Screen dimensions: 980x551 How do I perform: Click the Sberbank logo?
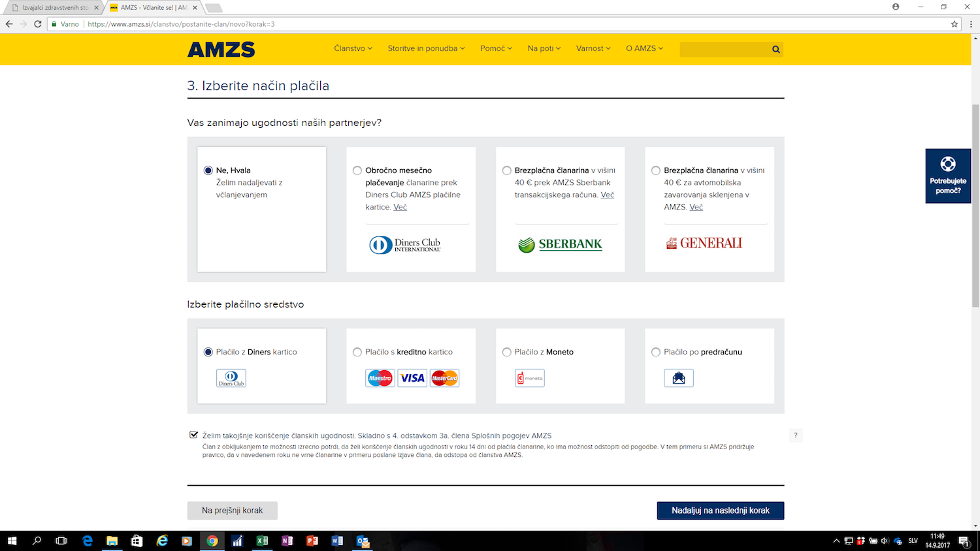pos(560,245)
